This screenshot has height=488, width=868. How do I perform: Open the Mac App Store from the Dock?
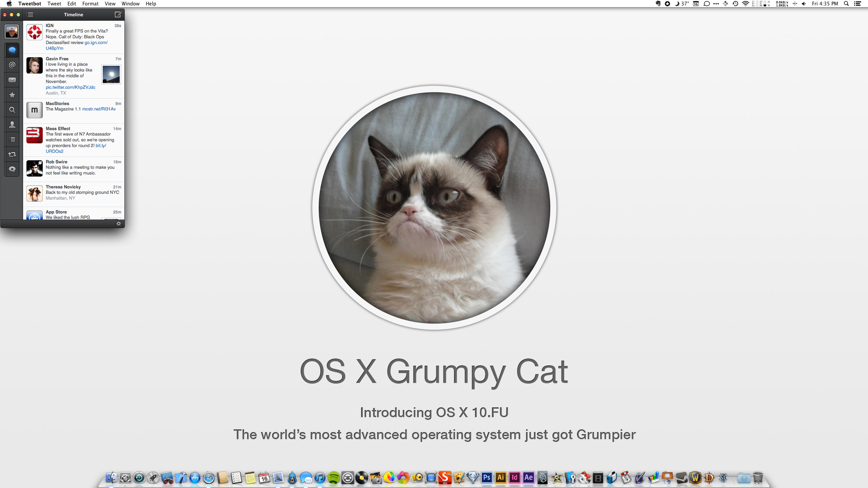click(x=195, y=478)
